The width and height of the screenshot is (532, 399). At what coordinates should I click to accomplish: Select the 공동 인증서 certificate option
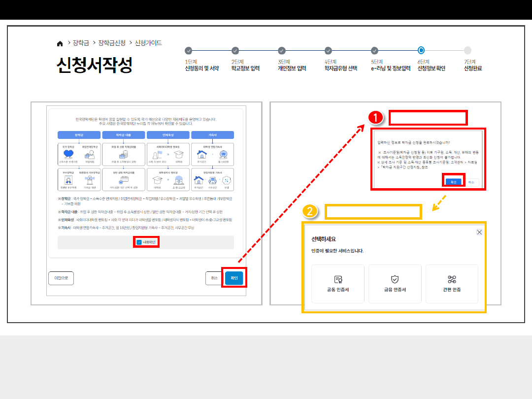click(x=338, y=284)
